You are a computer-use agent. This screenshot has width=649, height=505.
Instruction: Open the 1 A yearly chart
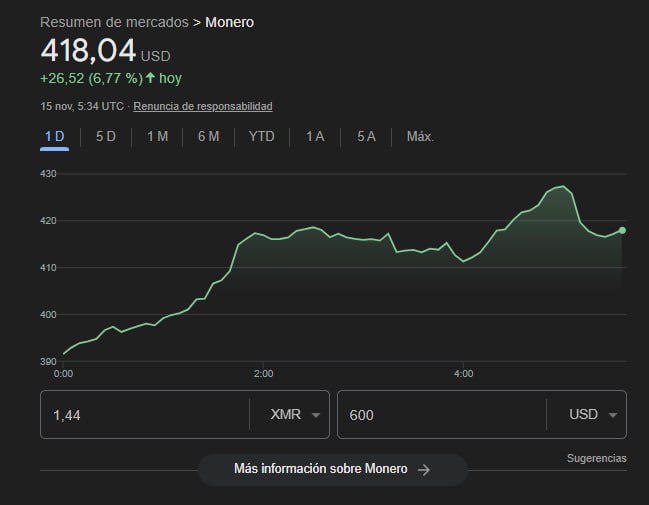pos(315,137)
